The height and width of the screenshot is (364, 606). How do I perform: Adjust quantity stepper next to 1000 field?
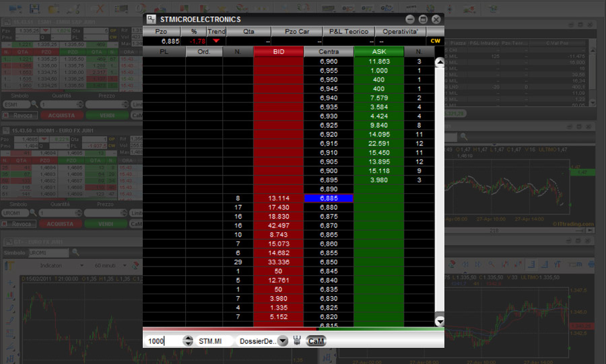pos(189,341)
